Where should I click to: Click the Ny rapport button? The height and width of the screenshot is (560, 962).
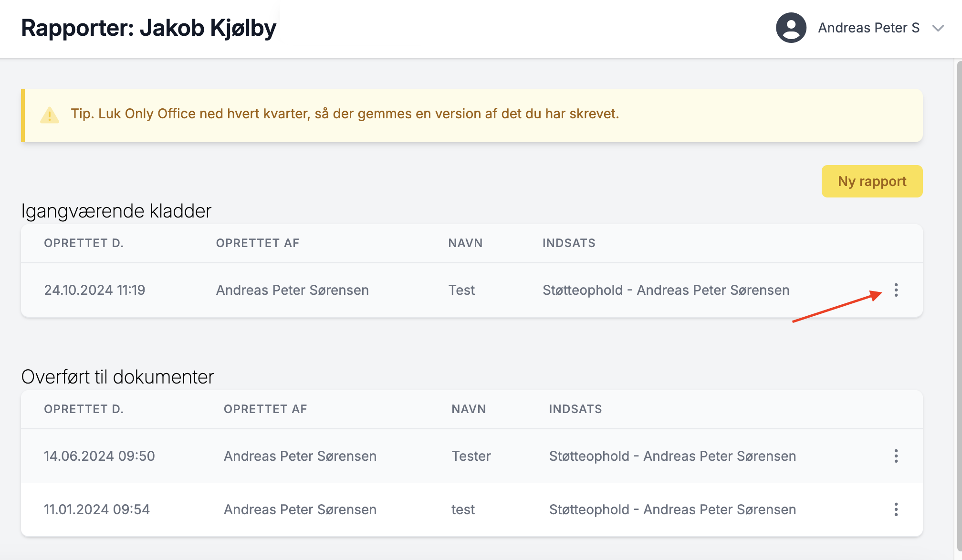[872, 181]
